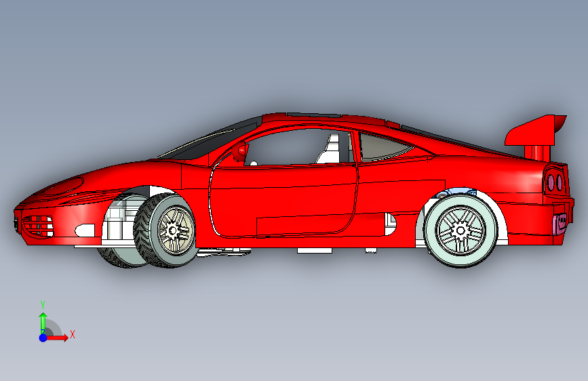Select the white seat visible through the window
This screenshot has width=588, height=381.
point(329,149)
